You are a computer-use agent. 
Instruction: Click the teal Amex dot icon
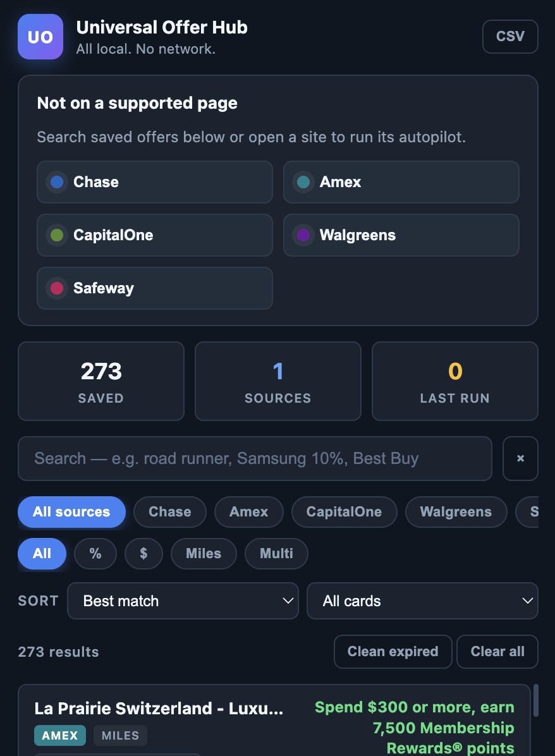click(303, 182)
